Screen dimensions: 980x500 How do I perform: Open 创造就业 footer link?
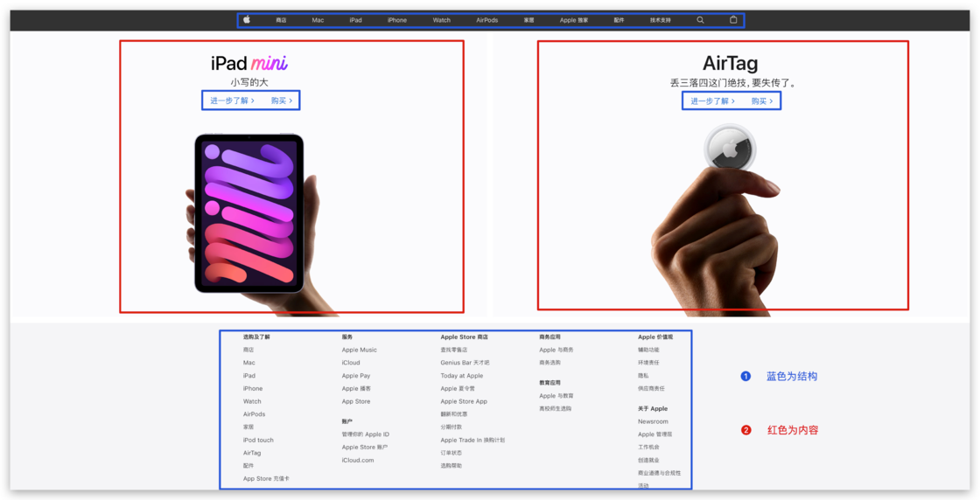tap(648, 460)
